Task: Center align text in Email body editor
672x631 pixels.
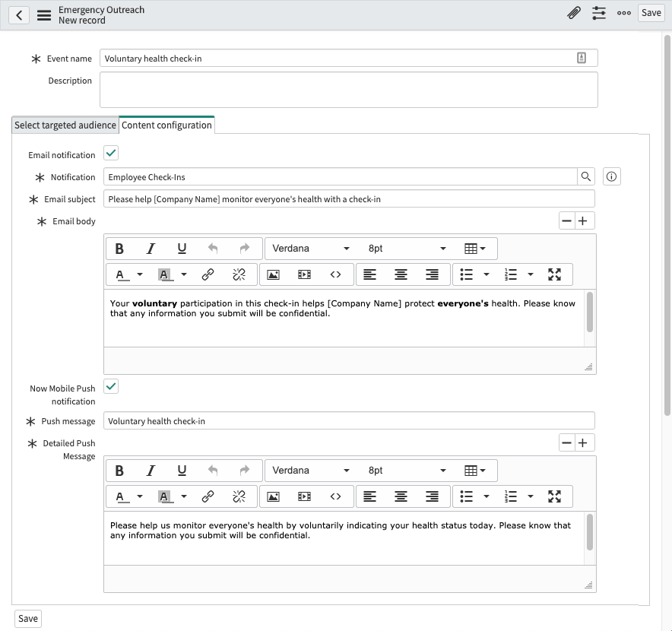Action: [x=401, y=274]
